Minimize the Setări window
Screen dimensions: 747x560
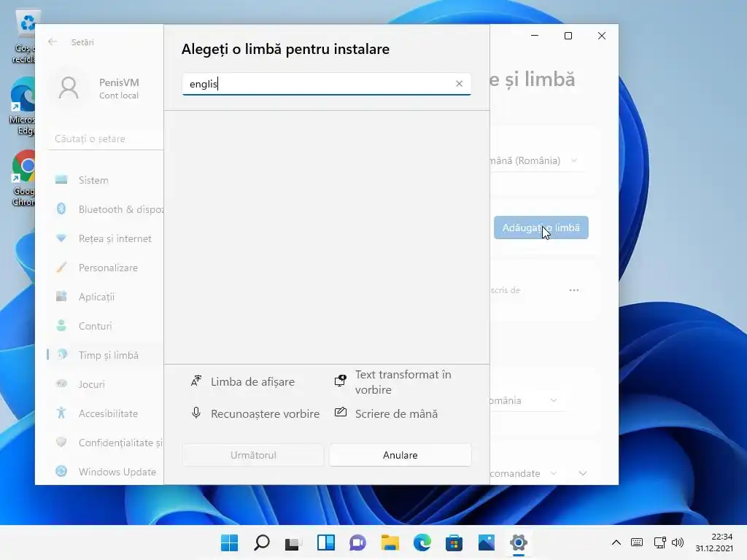tap(535, 36)
